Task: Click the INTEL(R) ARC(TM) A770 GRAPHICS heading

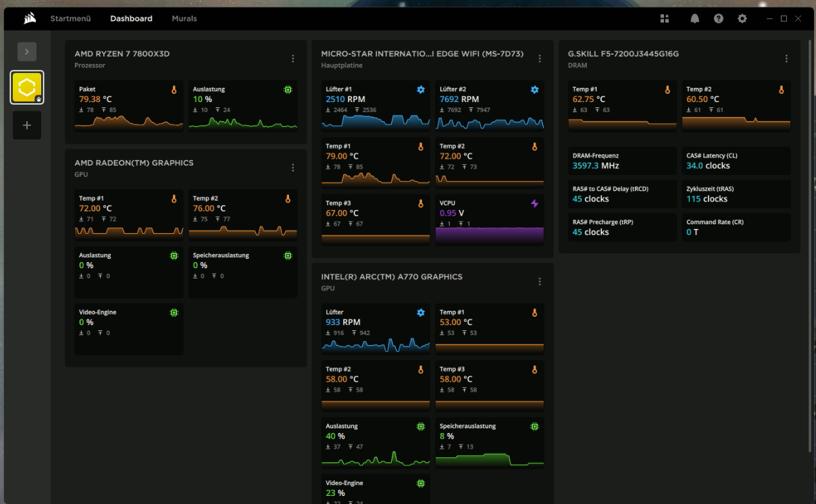Action: 392,277
